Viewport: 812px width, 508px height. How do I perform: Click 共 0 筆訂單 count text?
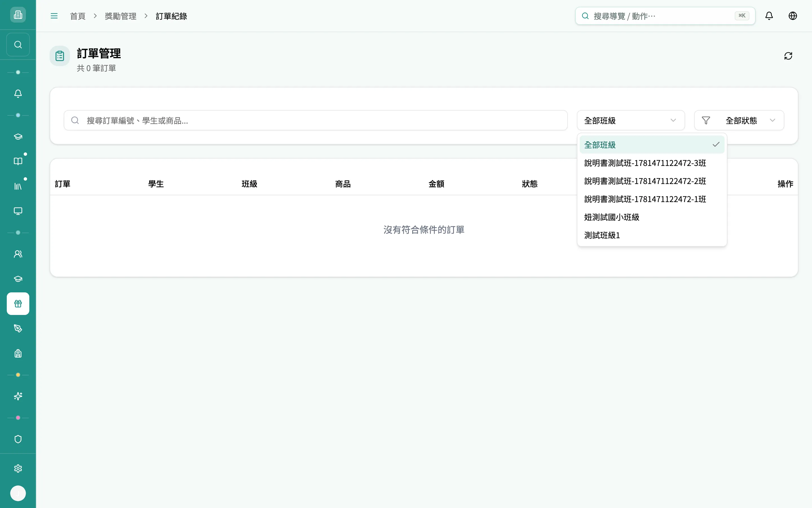(96, 68)
